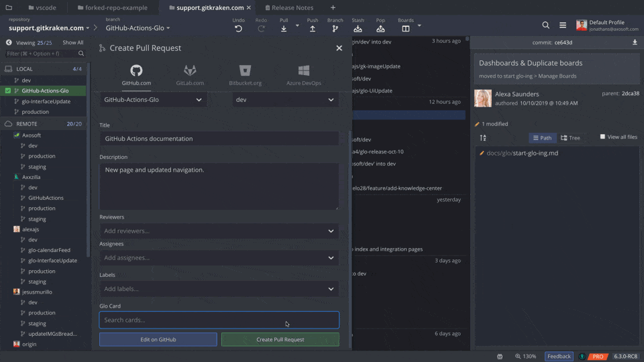Viewport: 644px width, 362px height.
Task: Click the Glo Card search field
Action: [x=219, y=320]
